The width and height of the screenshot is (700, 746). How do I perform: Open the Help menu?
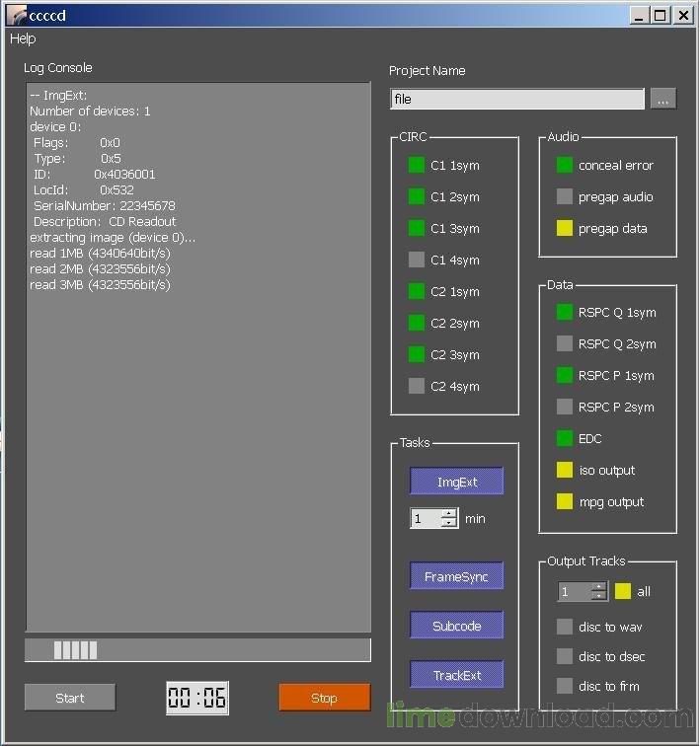click(23, 38)
